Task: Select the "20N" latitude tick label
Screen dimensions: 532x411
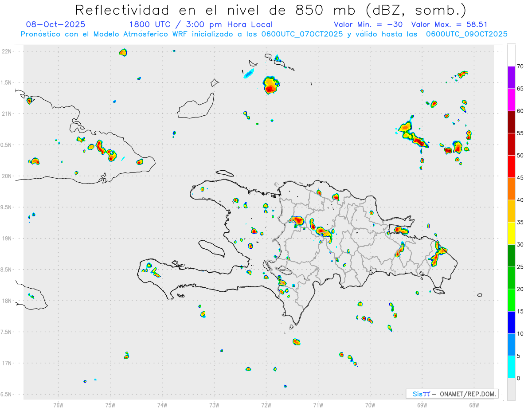Action: coord(6,176)
